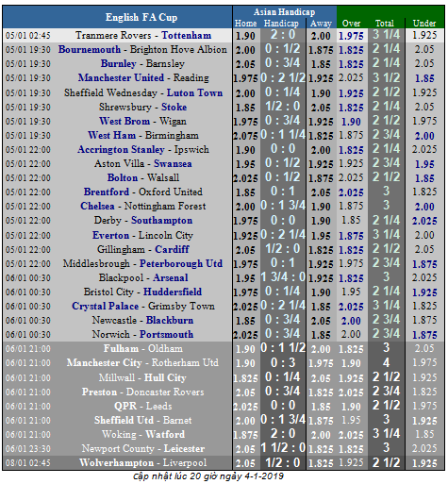This screenshot has height=484, width=448.
Task: Open the Asian Handicap column header
Action: coord(284,12)
